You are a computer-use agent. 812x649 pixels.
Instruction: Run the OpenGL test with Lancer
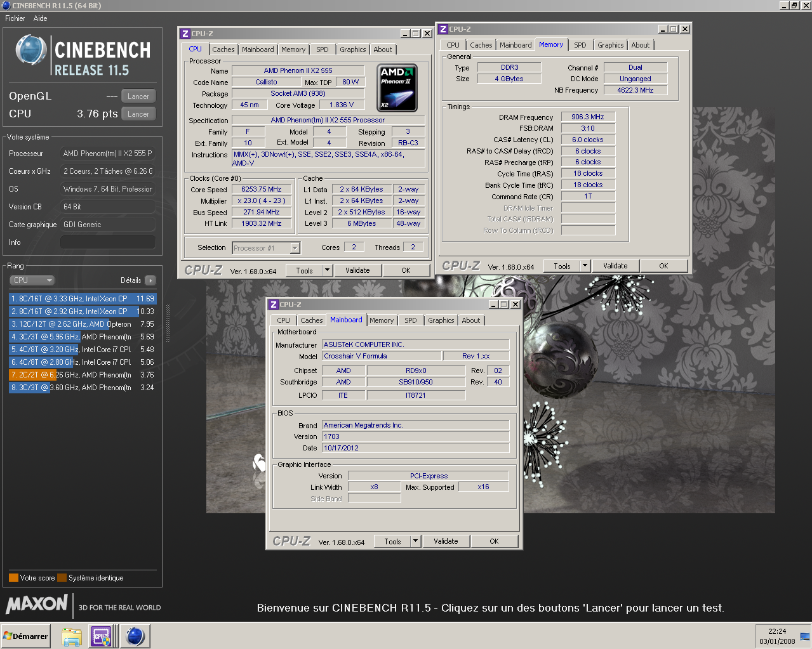point(138,96)
